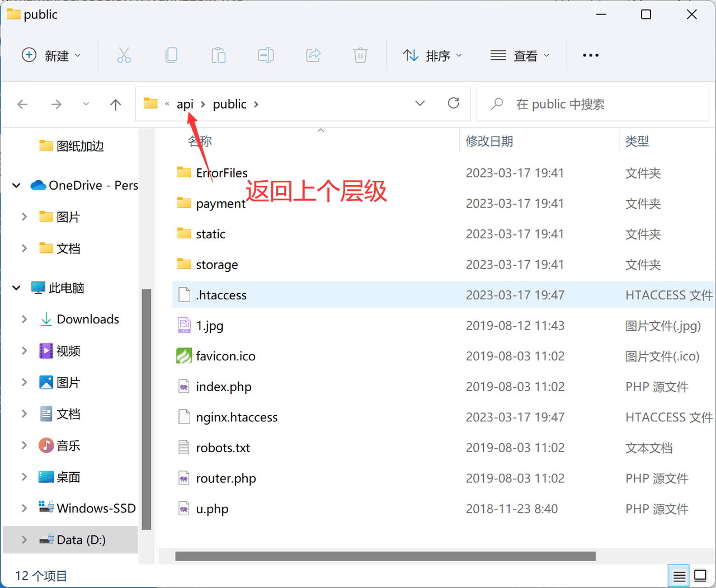Go up one folder level arrow
The image size is (716, 588).
coord(116,104)
